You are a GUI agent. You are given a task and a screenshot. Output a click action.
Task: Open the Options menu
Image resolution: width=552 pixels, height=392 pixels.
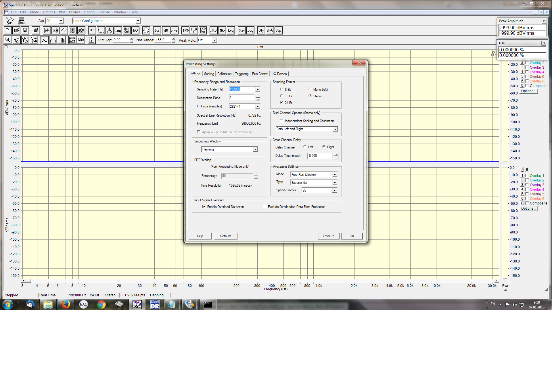pyautogui.click(x=49, y=12)
